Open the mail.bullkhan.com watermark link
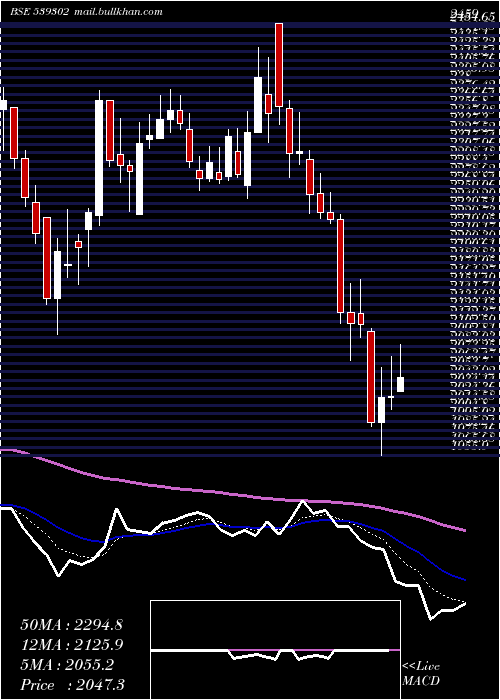 pyautogui.click(x=117, y=12)
